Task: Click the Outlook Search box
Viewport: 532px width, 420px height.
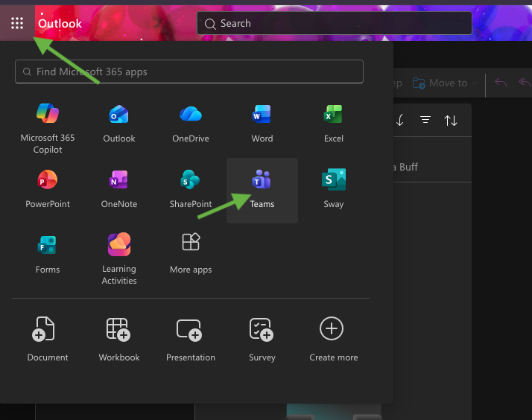Action: pos(335,23)
